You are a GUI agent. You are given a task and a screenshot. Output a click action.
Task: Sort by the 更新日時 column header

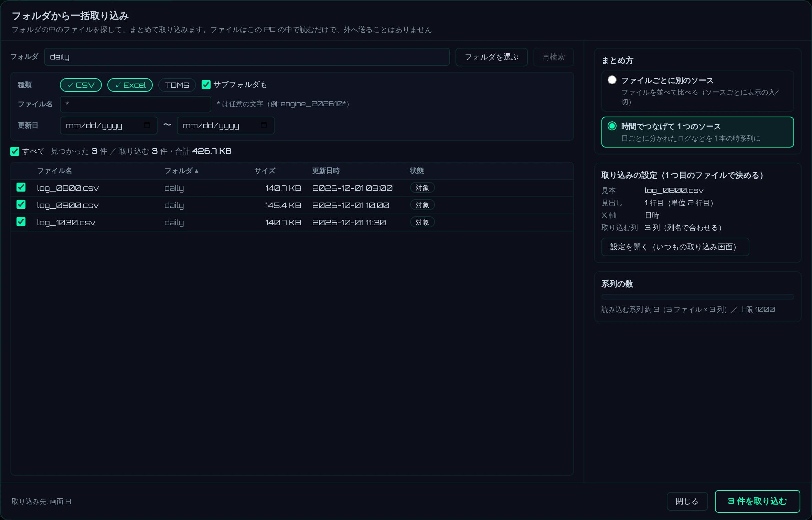326,171
